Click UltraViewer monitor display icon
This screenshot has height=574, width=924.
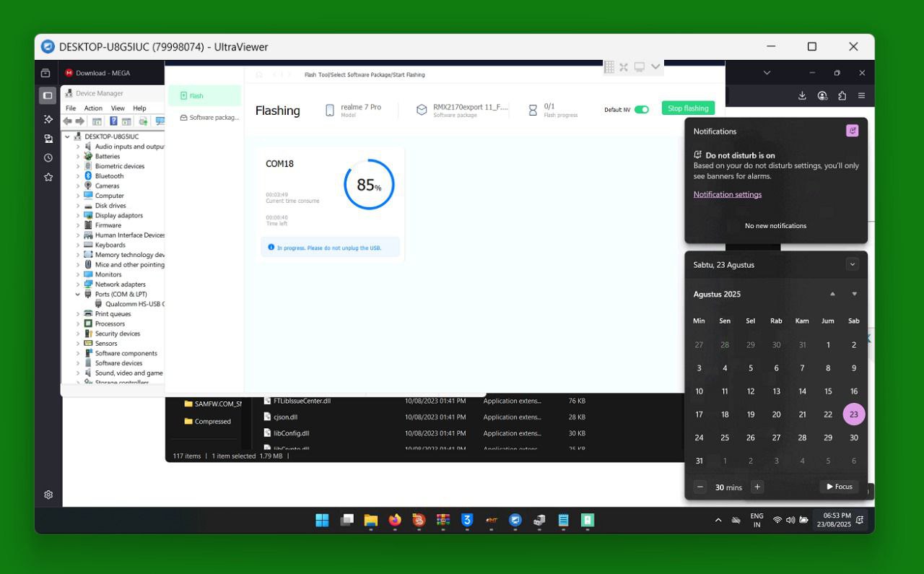[640, 67]
